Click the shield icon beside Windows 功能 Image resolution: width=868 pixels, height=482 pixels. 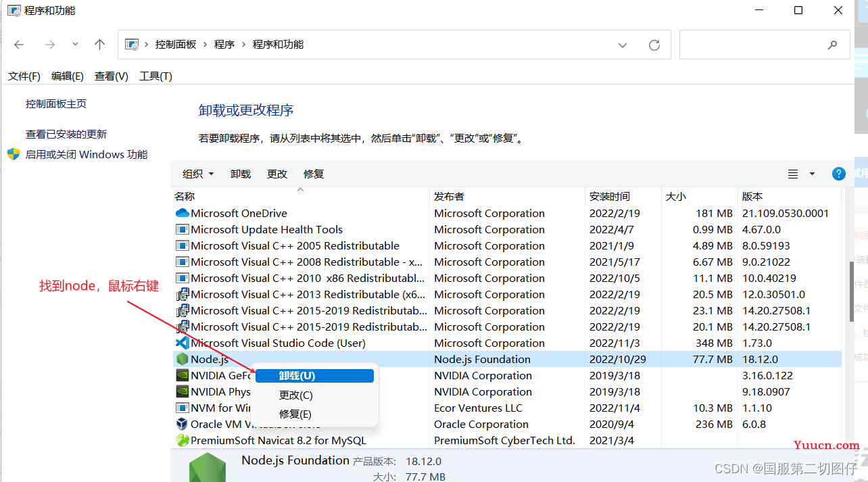(x=14, y=154)
